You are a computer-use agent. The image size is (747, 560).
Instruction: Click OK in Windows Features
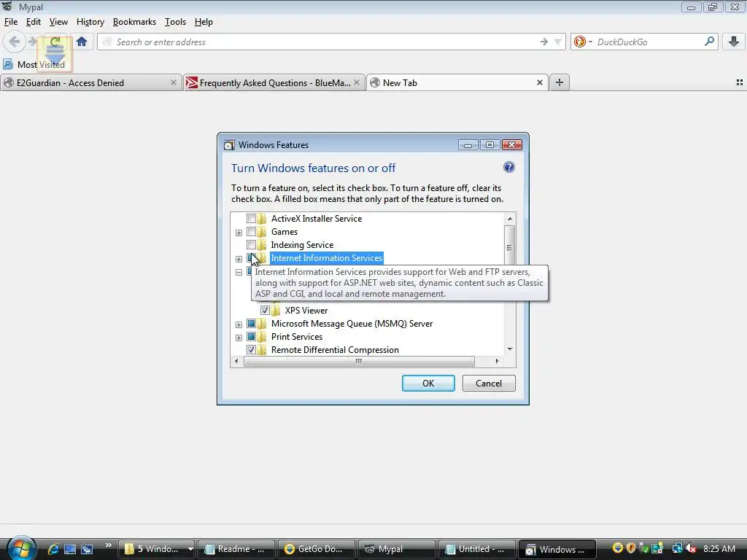pos(428,384)
